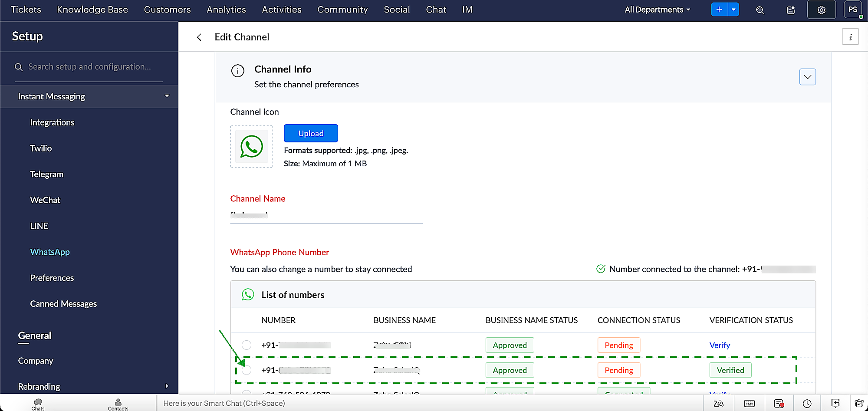The width and height of the screenshot is (868, 411).
Task: Open the All Departments dropdown
Action: (x=657, y=10)
